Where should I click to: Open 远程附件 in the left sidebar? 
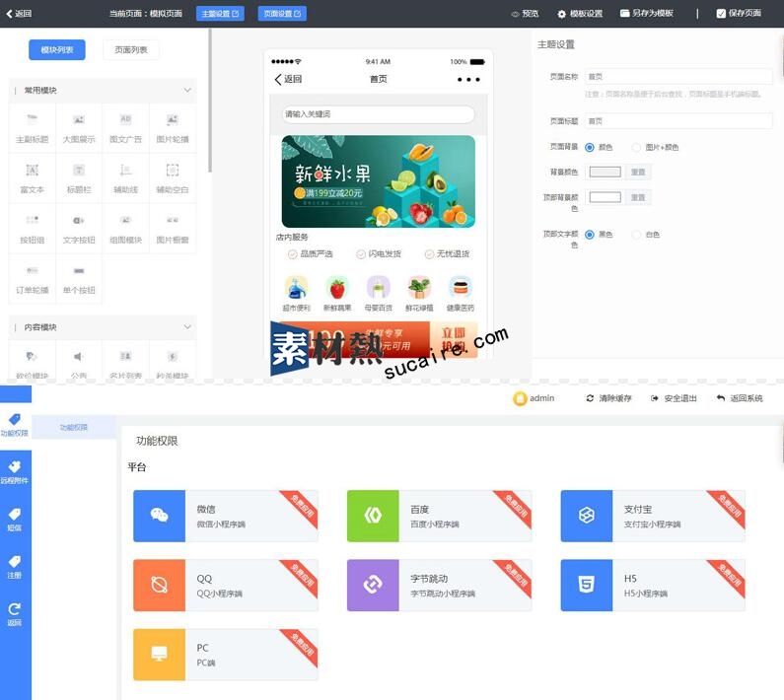click(15, 471)
